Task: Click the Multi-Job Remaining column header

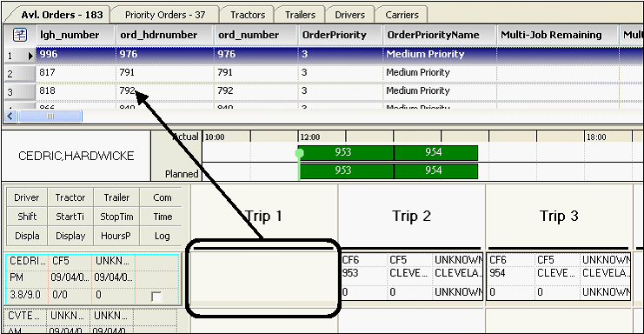Action: (558, 35)
